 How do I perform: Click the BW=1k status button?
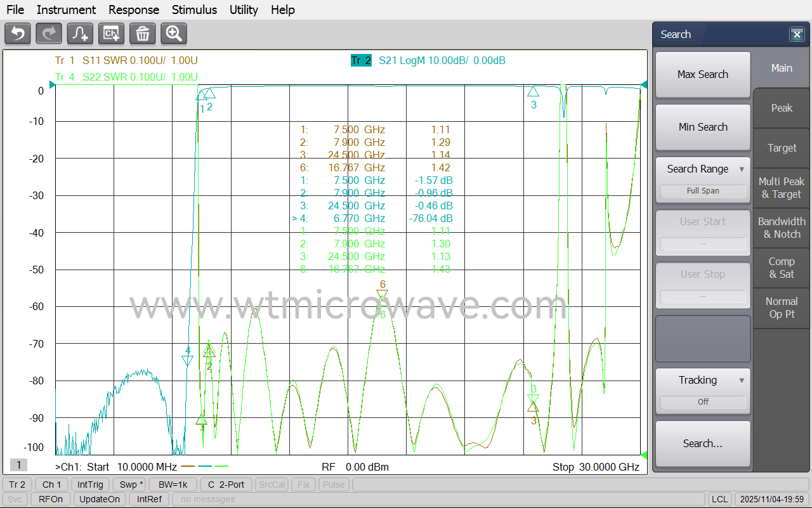pyautogui.click(x=173, y=485)
